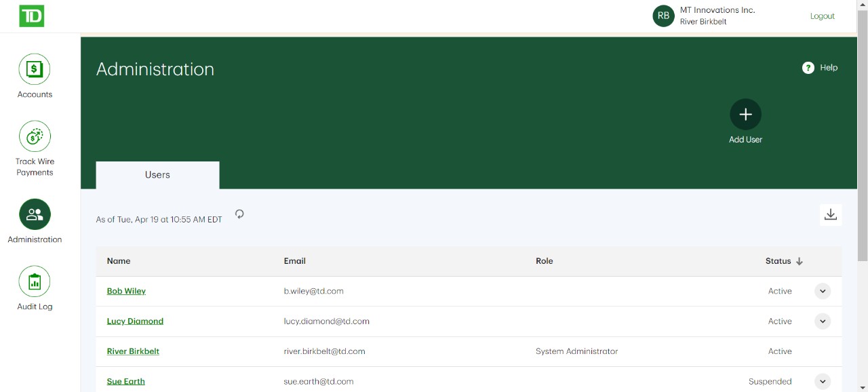Viewport: 868px width, 392px height.
Task: Click the Help question mark icon
Action: (x=808, y=68)
